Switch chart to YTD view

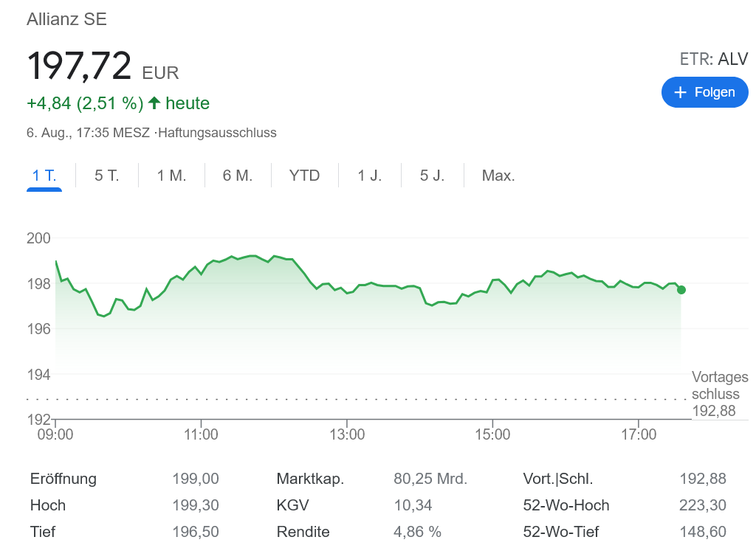[304, 176]
